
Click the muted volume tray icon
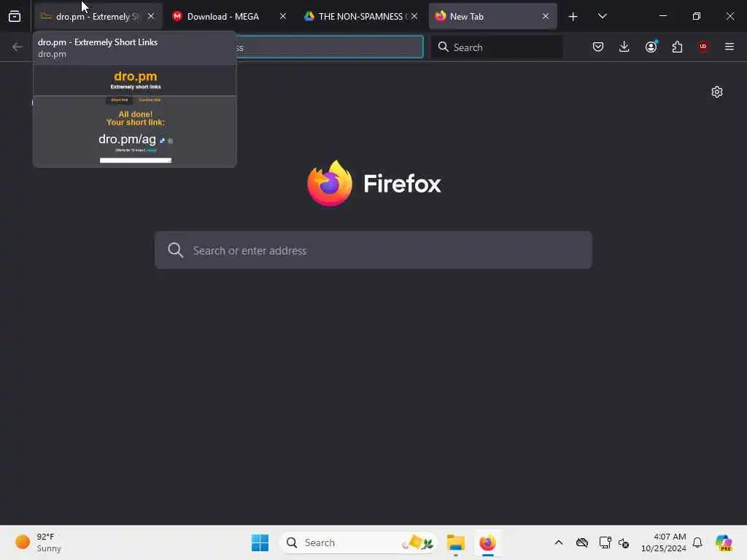point(624,542)
